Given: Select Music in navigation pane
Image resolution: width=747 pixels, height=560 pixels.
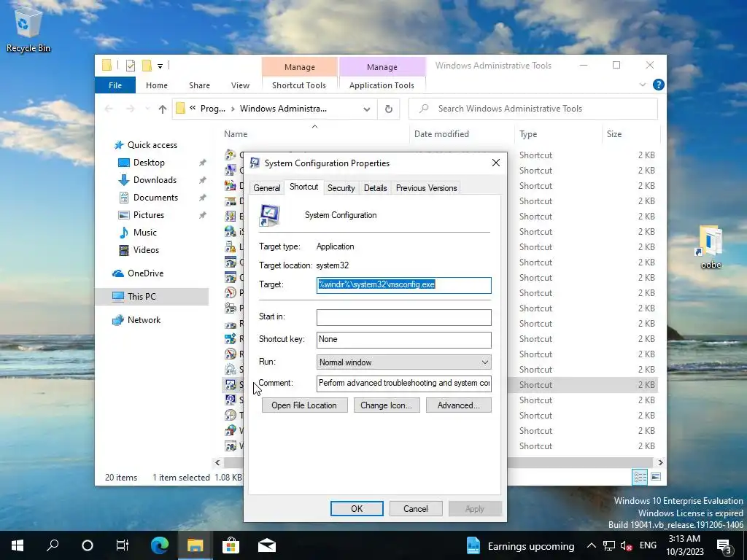Looking at the screenshot, I should pos(145,233).
